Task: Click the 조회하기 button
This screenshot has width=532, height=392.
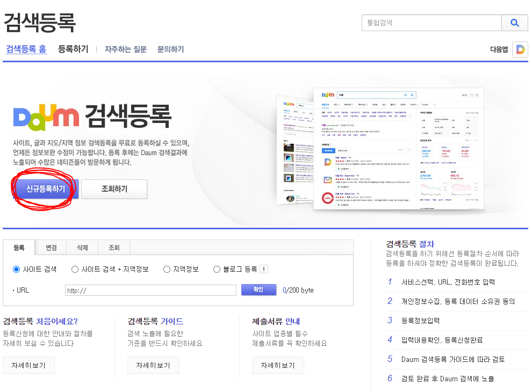Action: pos(114,189)
